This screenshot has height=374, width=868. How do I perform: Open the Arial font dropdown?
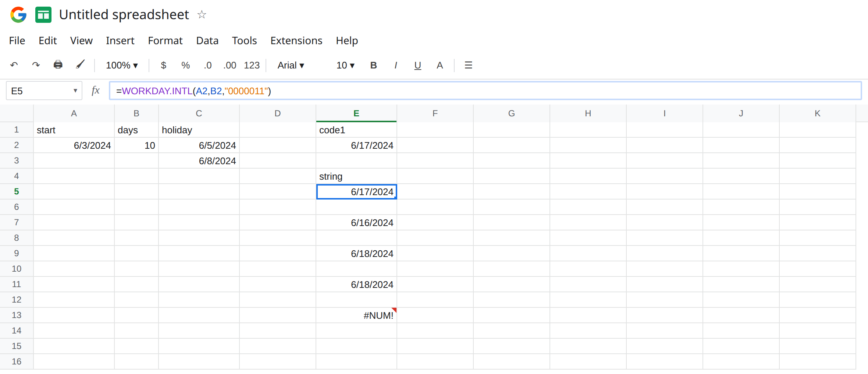coord(291,65)
